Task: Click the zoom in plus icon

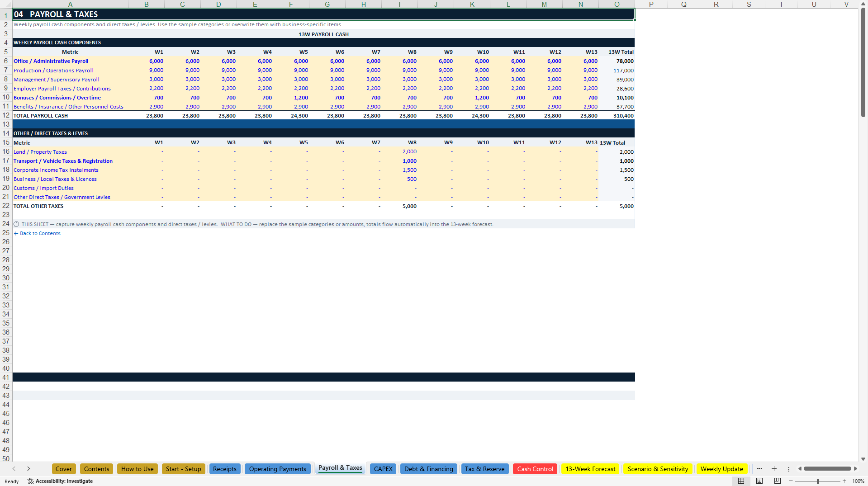Action: point(844,481)
